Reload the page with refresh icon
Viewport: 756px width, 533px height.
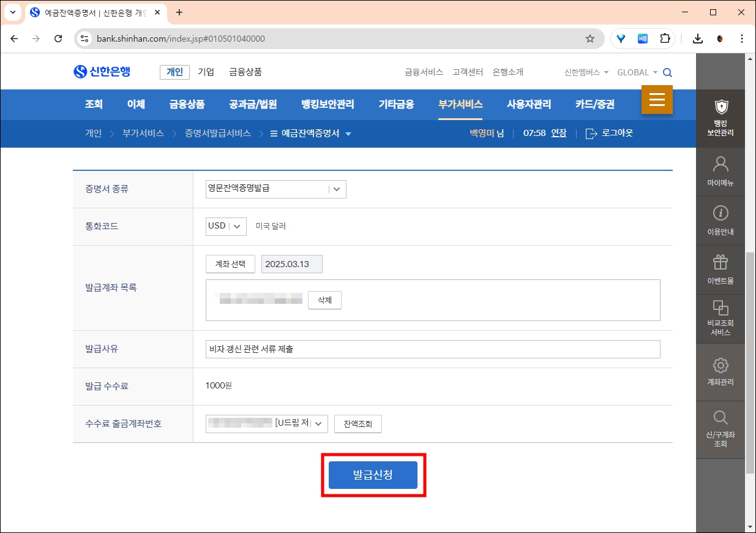coord(58,39)
